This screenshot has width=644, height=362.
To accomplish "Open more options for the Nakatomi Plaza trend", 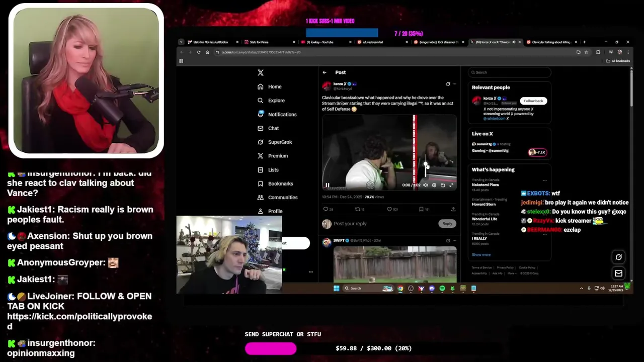I will coord(545,180).
